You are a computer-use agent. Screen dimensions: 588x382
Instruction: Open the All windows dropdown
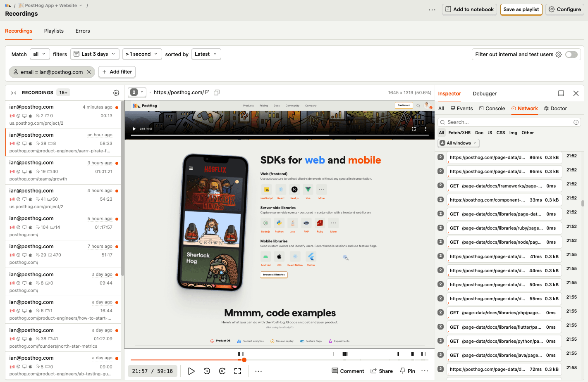click(x=459, y=143)
